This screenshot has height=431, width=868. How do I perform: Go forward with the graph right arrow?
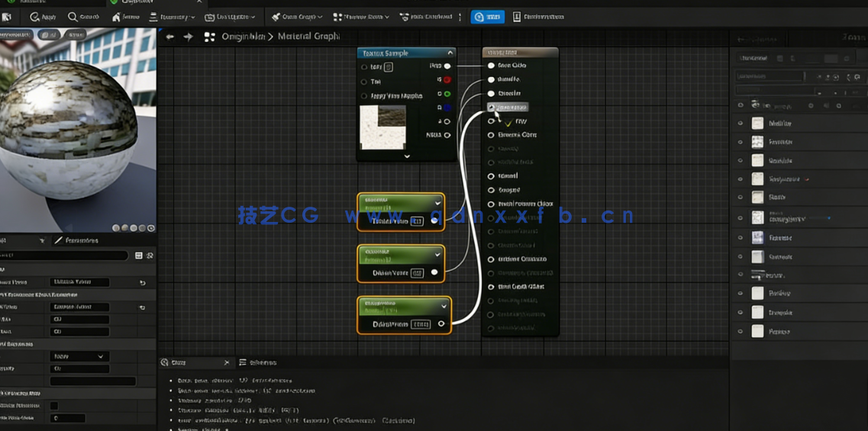189,37
